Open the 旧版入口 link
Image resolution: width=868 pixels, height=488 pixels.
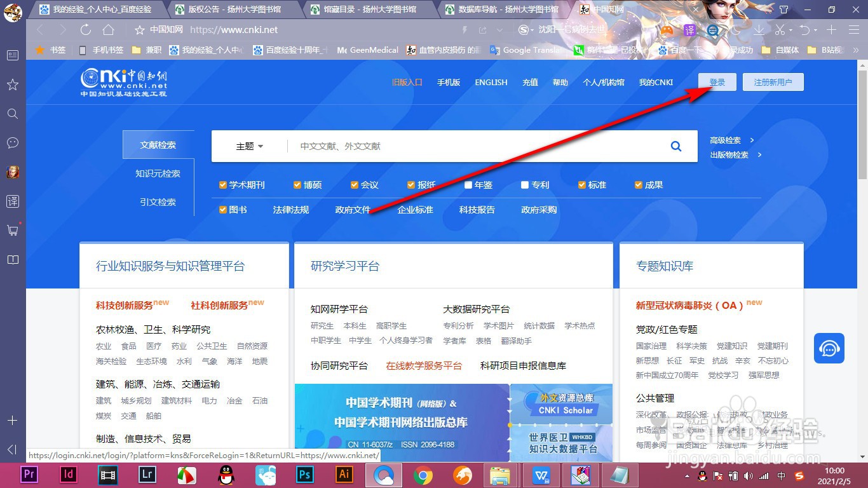coord(407,82)
